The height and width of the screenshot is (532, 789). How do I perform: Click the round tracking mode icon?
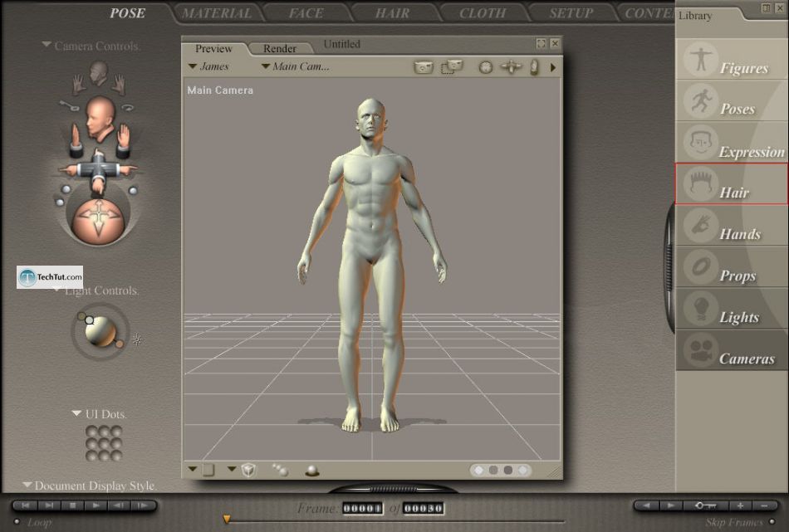click(x=486, y=67)
